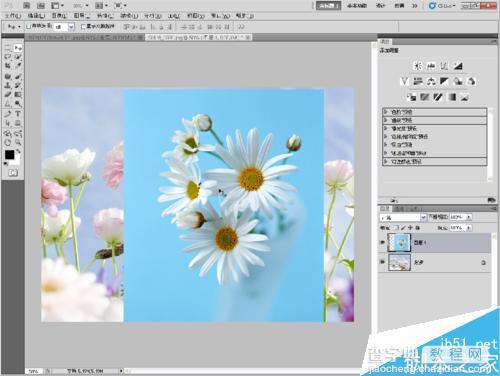The image size is (500, 376).
Task: Select the History Brush tool
Action: [18, 86]
